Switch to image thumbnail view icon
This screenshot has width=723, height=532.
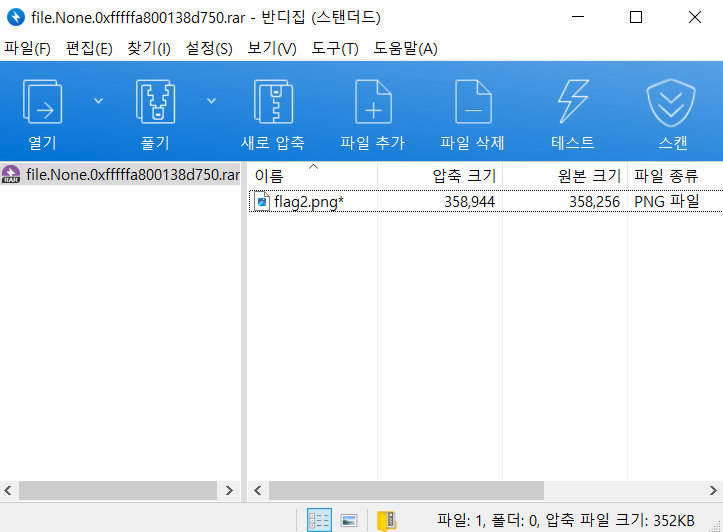349,520
